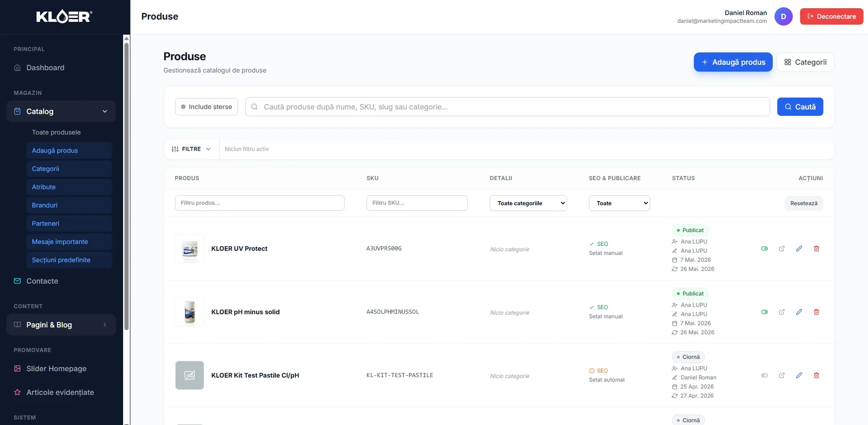This screenshot has height=425, width=868.
Task: Select Adaugă produs in sidebar
Action: point(69,150)
